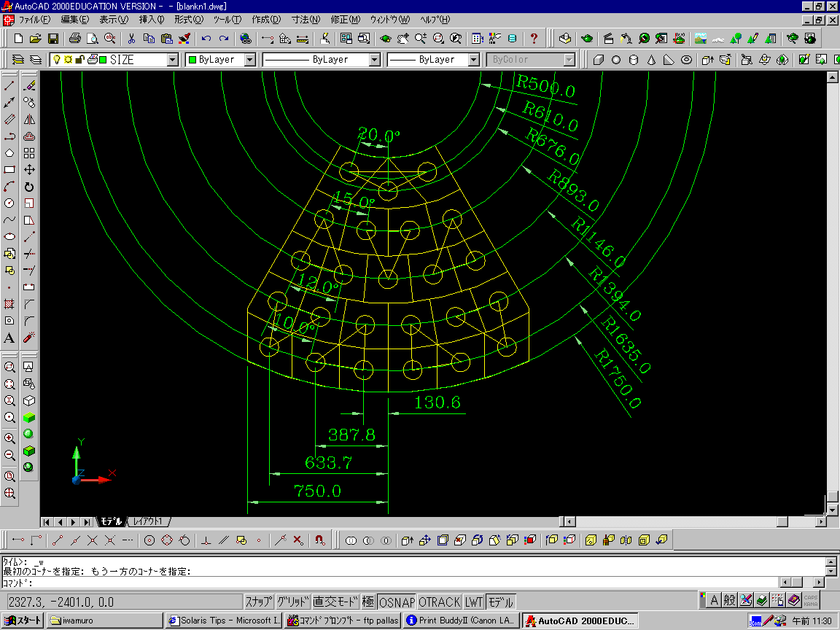Open the 編集(E) menu
Viewport: 840px width, 630px height.
click(75, 20)
